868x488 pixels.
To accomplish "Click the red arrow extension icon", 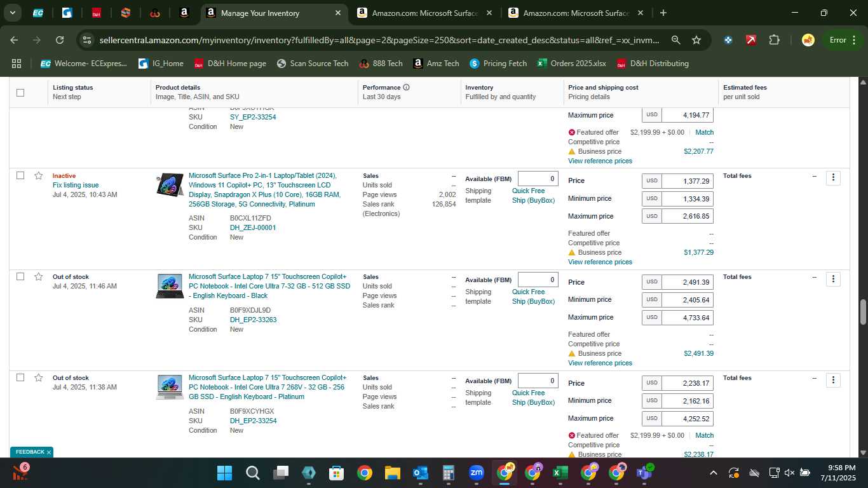I will click(751, 40).
